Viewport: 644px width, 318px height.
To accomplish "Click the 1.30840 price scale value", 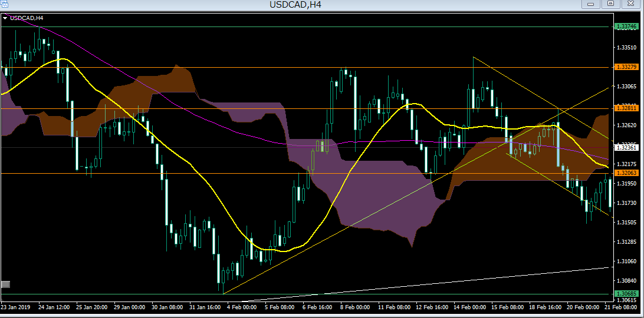I will 627,281.
